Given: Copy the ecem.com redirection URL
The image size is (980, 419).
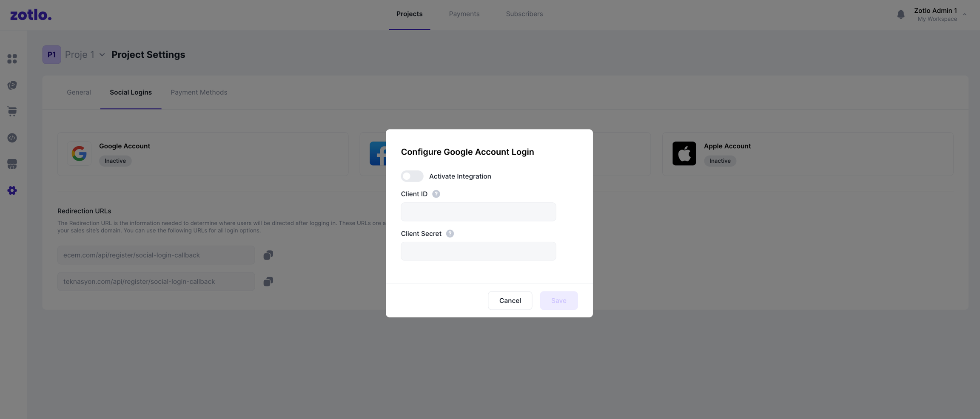Looking at the screenshot, I should [268, 255].
